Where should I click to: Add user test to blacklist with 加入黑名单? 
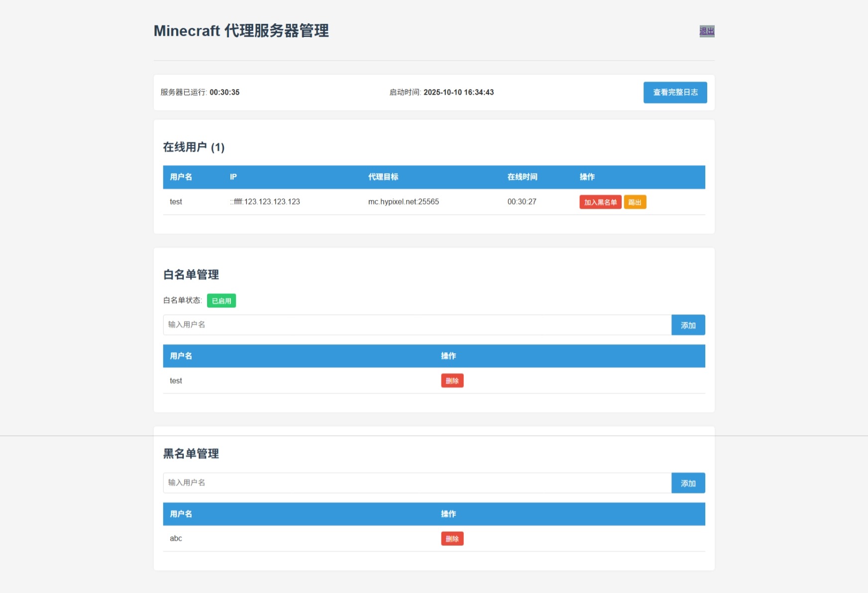pyautogui.click(x=600, y=202)
